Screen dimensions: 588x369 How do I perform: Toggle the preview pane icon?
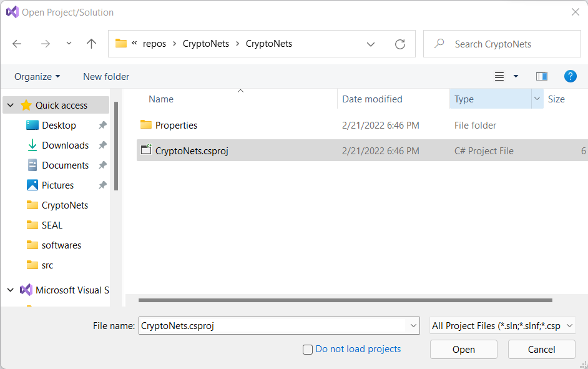(541, 76)
